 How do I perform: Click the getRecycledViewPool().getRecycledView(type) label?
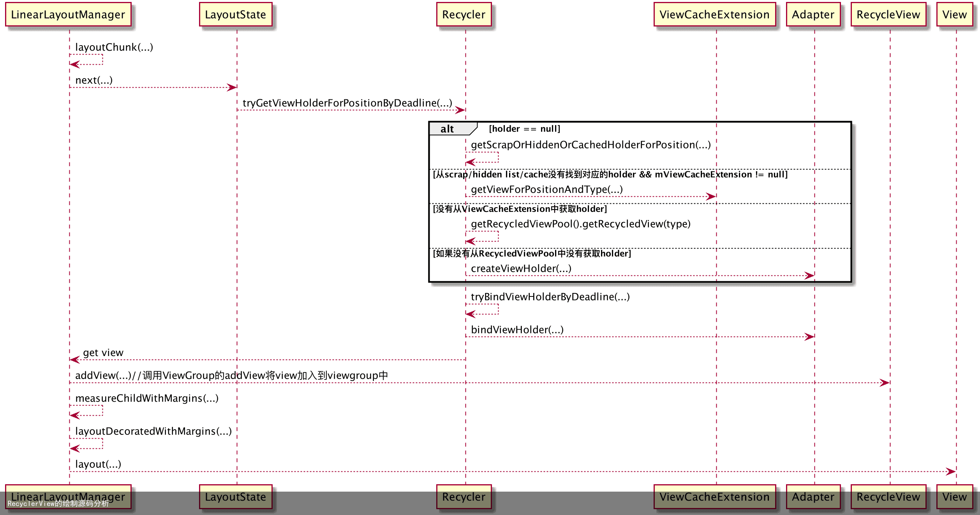(x=581, y=224)
